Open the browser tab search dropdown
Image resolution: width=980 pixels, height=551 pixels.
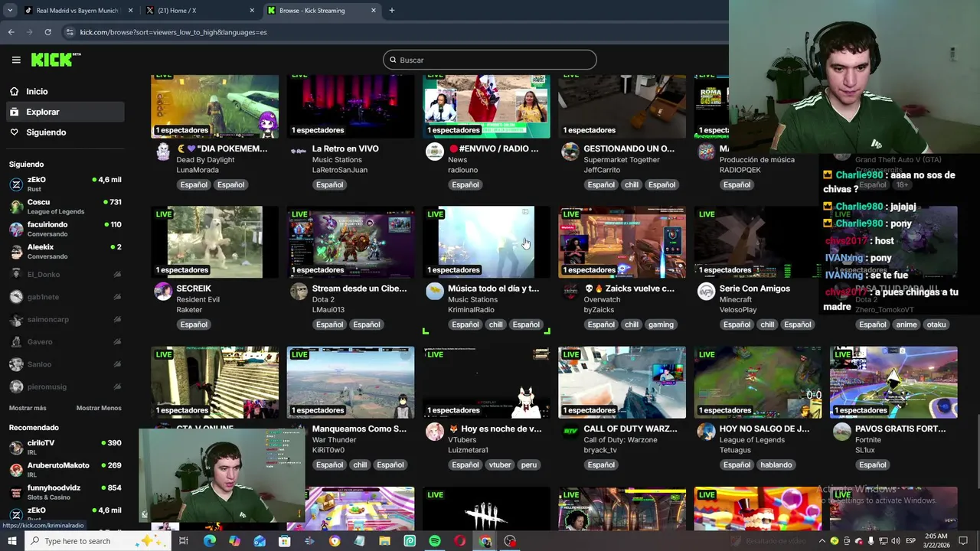[x=9, y=11]
